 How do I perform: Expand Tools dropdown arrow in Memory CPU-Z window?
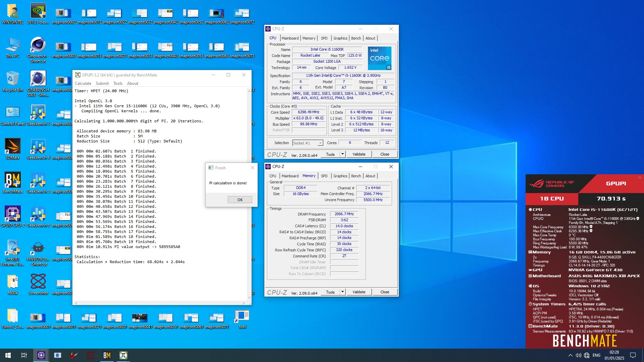(342, 292)
